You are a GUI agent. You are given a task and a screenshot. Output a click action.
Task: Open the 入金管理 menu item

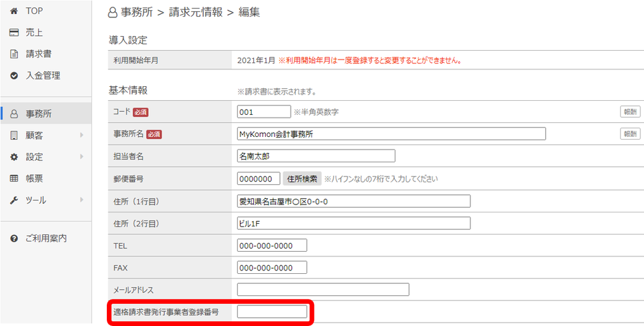coord(43,75)
